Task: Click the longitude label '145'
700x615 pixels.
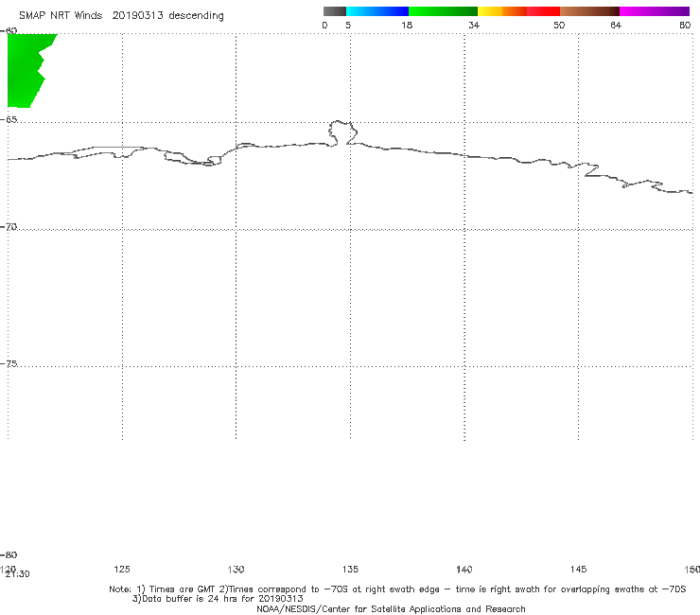Action: coord(578,569)
